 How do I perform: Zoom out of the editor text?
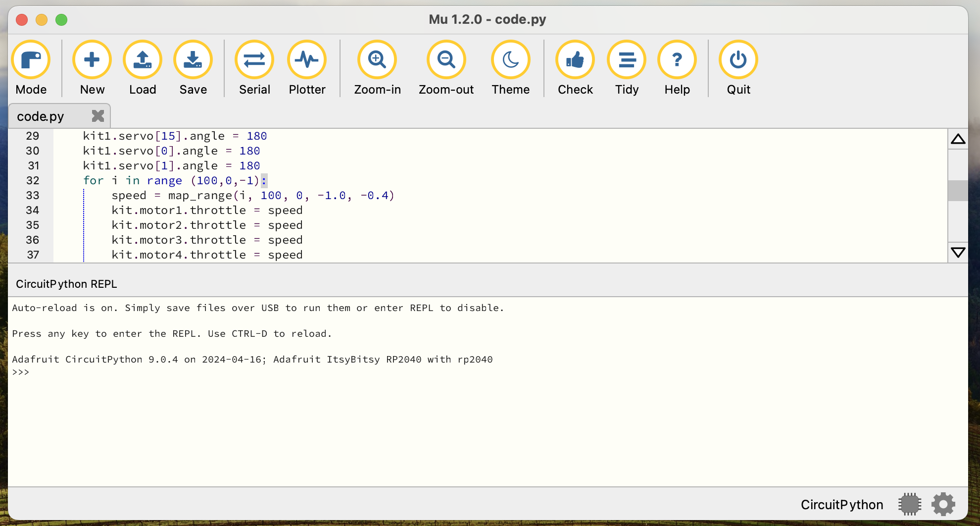pyautogui.click(x=446, y=60)
